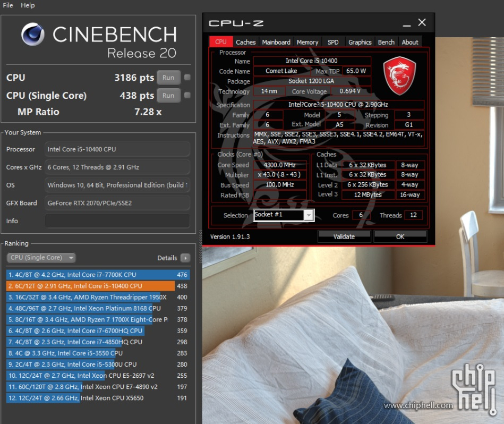Click the small box beside the CPU Run button
The image size is (504, 424).
(187, 77)
